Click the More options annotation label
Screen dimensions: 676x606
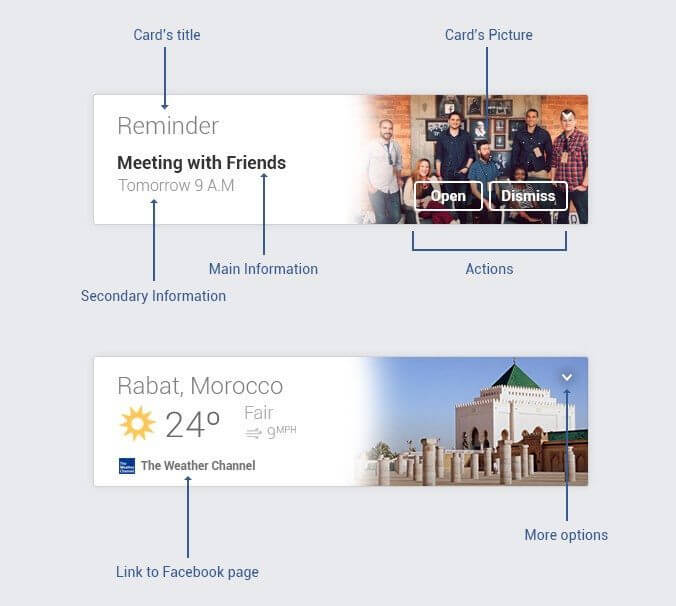coord(566,535)
